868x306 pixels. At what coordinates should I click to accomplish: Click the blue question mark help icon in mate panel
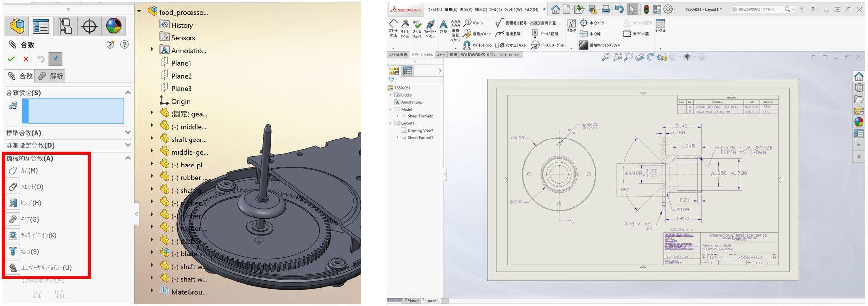[124, 44]
